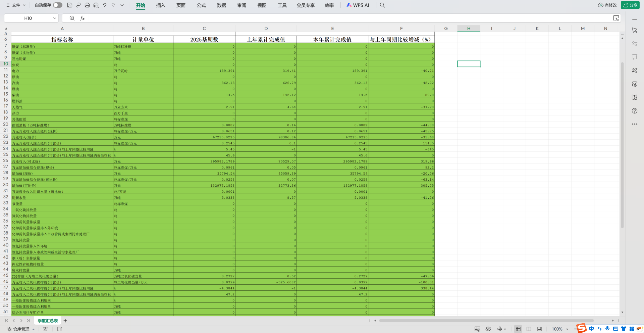The height and width of the screenshot is (333, 644).
Task: Click the add new sheet plus icon
Action: click(65, 321)
